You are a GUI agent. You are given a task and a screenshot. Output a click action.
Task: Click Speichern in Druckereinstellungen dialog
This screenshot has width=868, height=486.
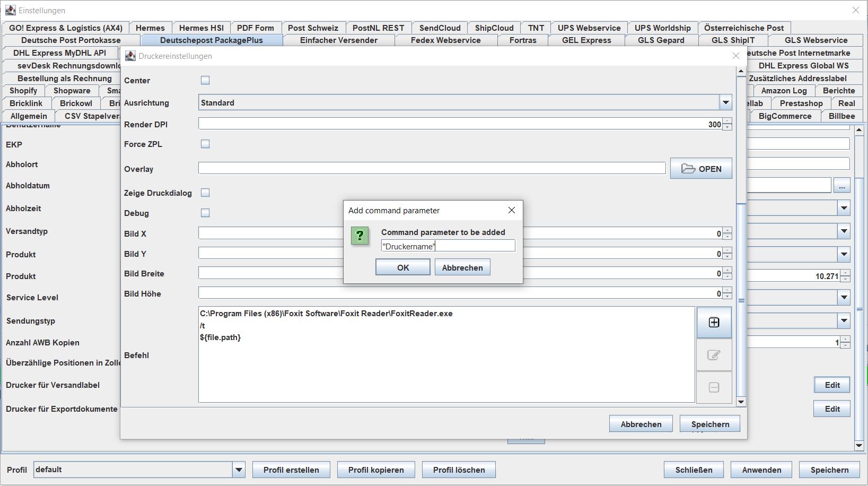click(710, 424)
